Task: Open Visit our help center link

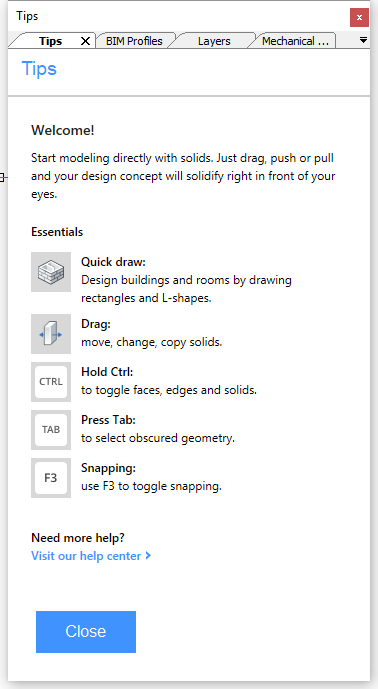Action: click(x=86, y=556)
